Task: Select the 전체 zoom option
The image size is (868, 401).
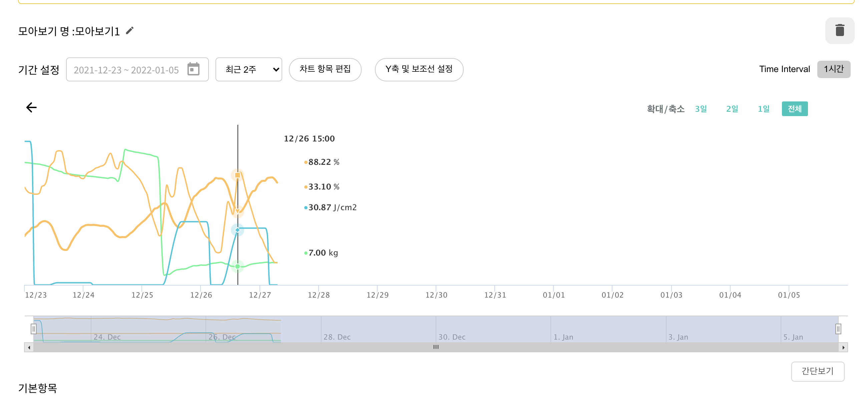Action: [x=795, y=109]
